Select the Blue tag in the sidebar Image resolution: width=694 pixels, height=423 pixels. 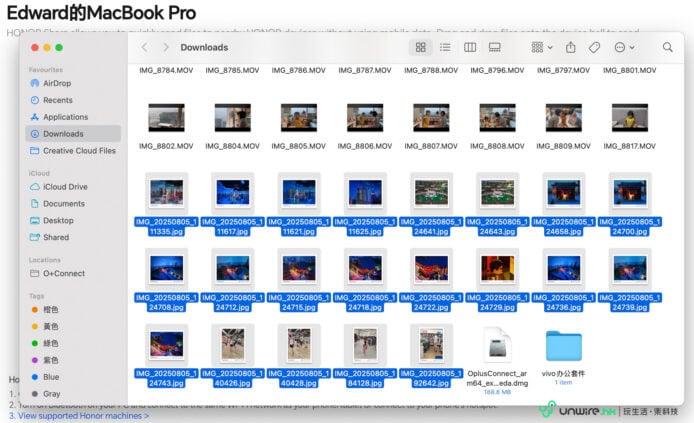[51, 377]
